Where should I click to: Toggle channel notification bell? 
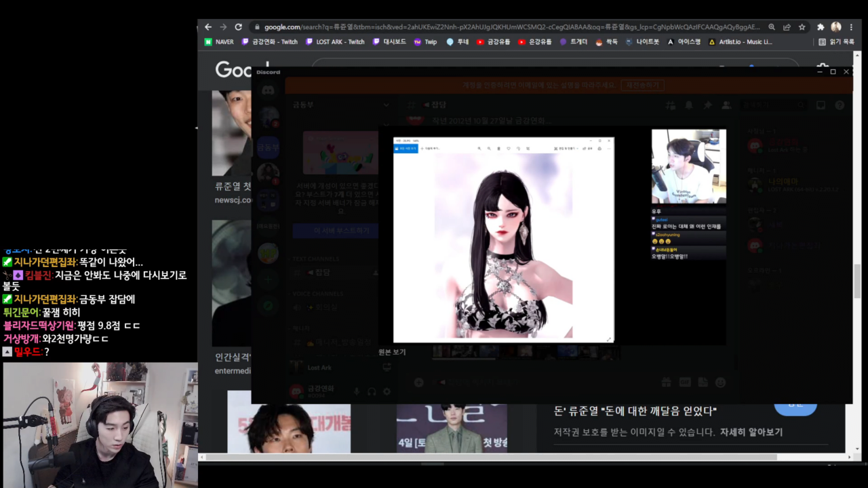click(x=689, y=105)
